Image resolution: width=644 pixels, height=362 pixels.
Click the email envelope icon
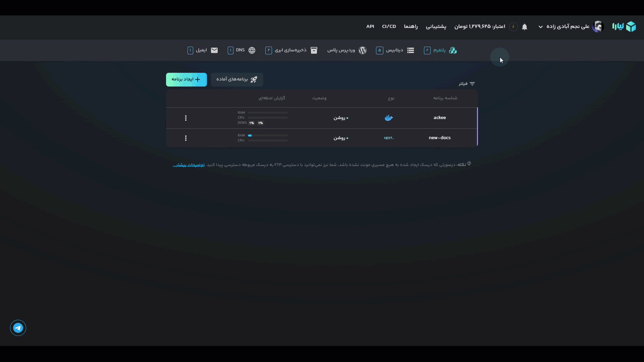pos(214,50)
